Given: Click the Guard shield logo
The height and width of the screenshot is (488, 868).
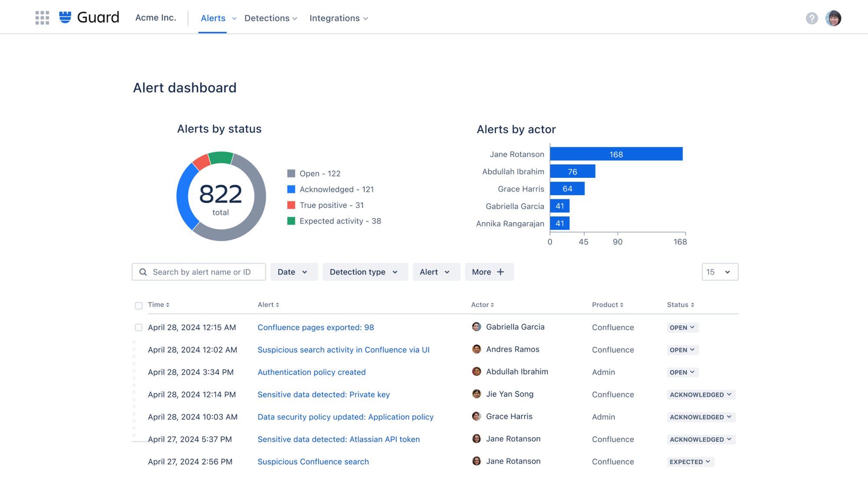Looking at the screenshot, I should [x=65, y=17].
